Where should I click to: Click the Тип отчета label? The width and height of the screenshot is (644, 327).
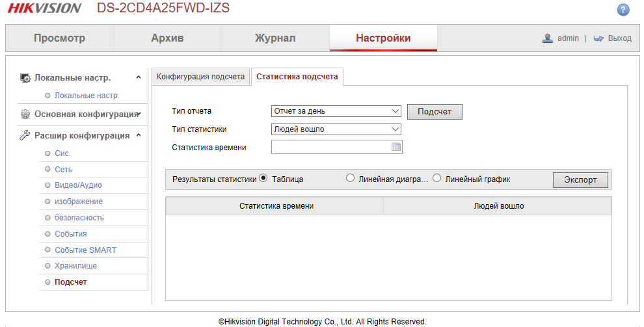pos(191,111)
